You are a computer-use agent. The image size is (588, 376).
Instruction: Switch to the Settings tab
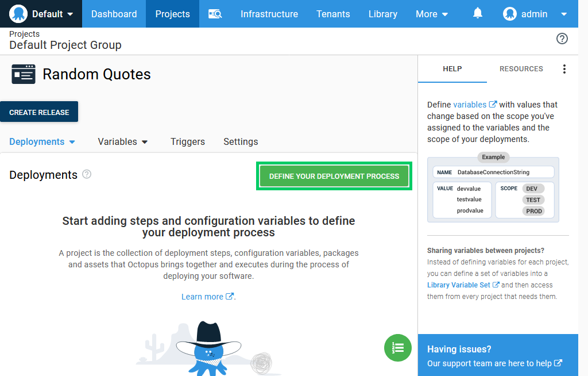241,141
